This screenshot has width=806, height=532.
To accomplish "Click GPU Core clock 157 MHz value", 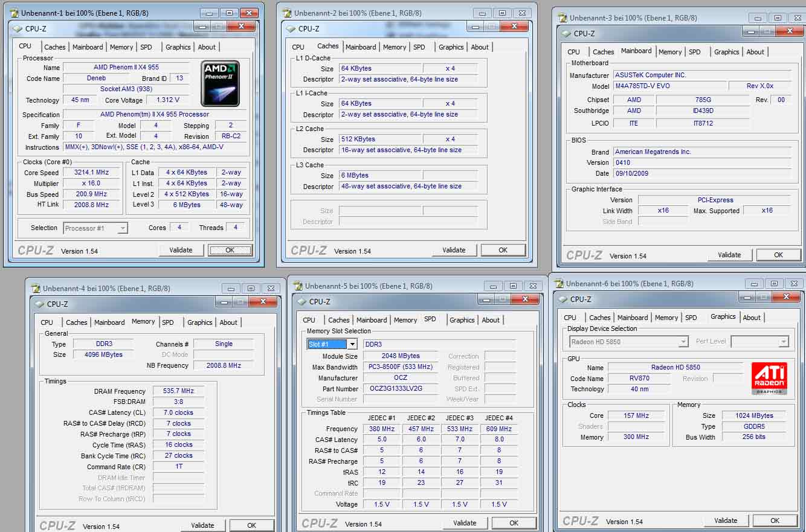I will pyautogui.click(x=636, y=415).
